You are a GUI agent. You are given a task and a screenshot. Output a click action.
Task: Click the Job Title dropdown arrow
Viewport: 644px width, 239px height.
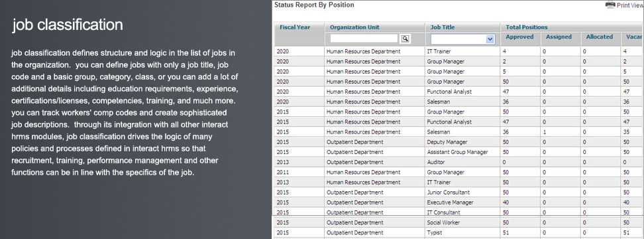point(490,39)
